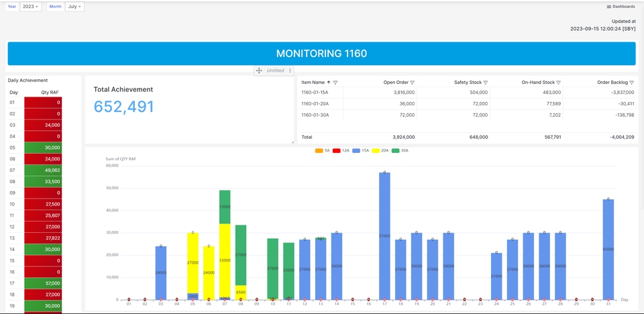The height and width of the screenshot is (314, 644).
Task: Select day 05 value 30,000
Action: pos(43,148)
